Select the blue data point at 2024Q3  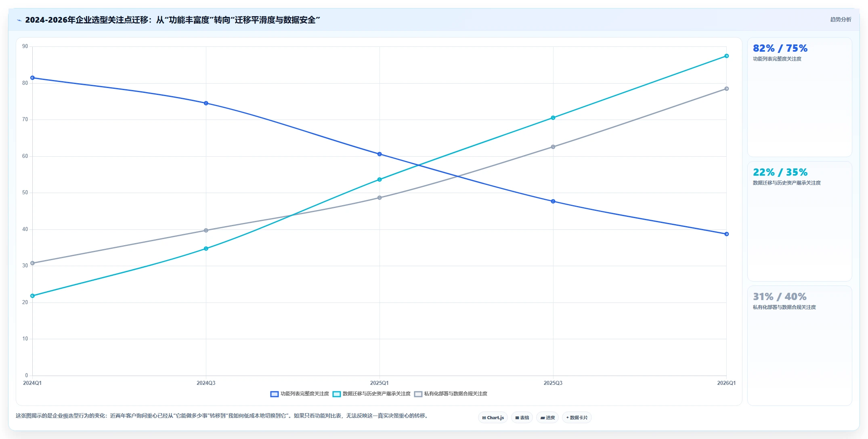[206, 103]
